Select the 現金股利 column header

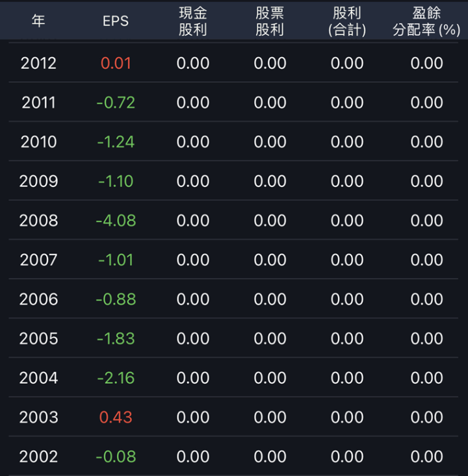click(x=192, y=21)
